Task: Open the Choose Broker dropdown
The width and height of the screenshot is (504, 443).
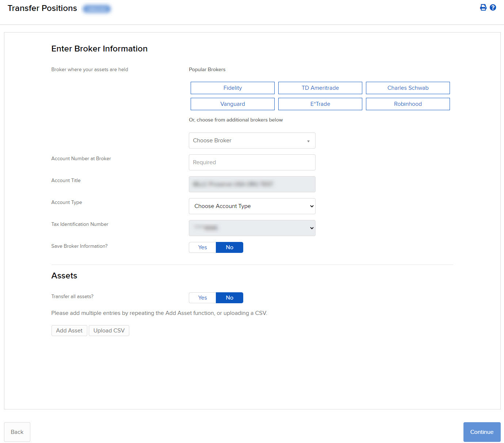Action: 252,140
